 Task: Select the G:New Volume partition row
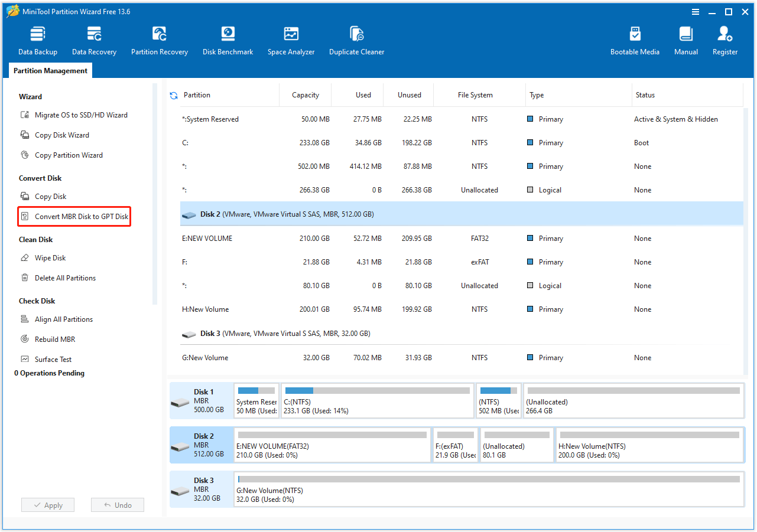(x=462, y=358)
